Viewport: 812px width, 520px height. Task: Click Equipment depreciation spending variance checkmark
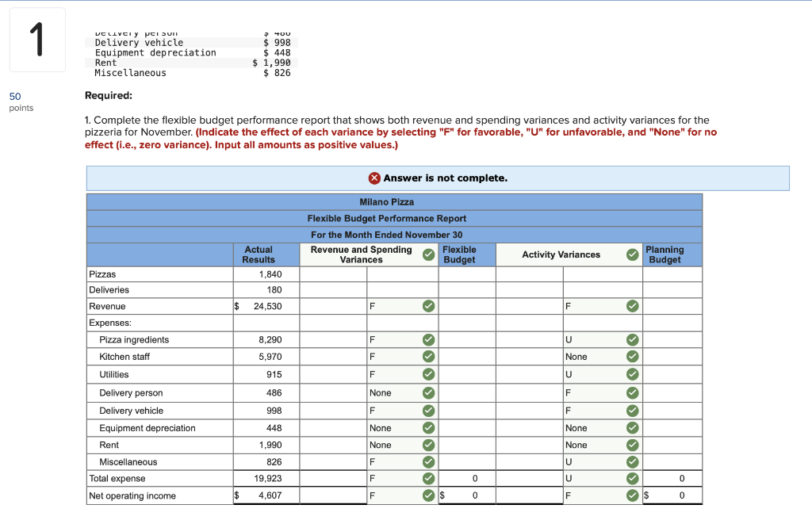tap(428, 428)
